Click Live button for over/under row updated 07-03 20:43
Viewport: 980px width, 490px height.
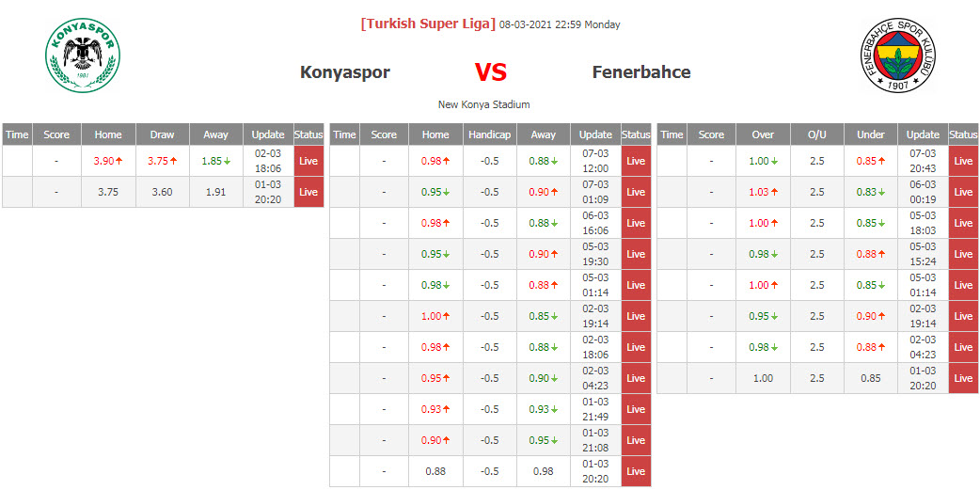tap(963, 161)
